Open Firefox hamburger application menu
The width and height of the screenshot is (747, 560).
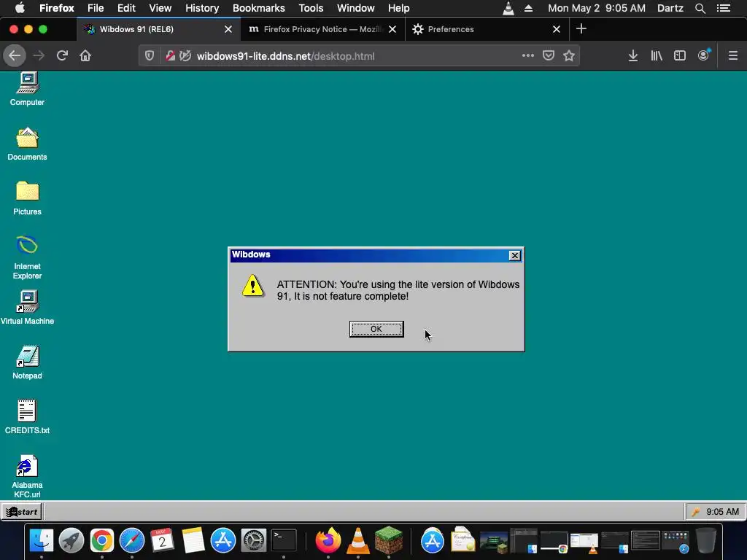[x=733, y=55]
